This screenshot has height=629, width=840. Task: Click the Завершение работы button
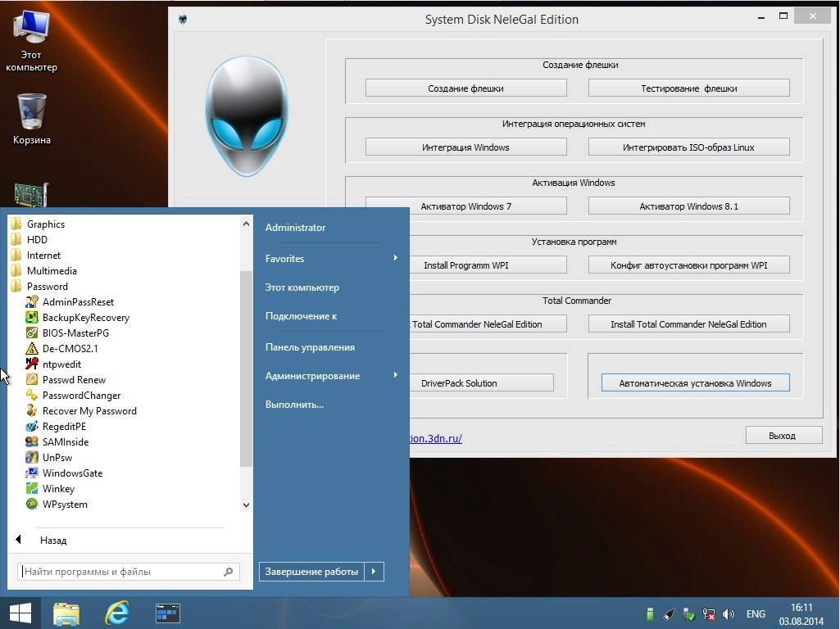pyautogui.click(x=311, y=572)
